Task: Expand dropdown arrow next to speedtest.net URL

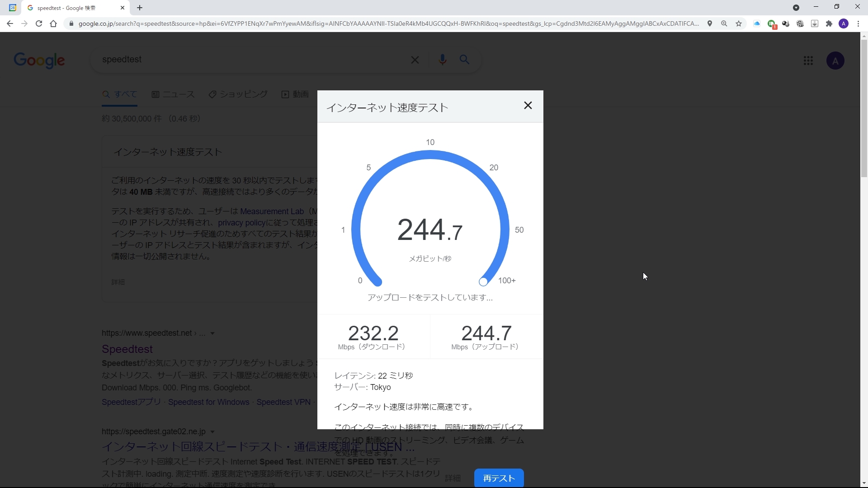Action: pos(212,333)
